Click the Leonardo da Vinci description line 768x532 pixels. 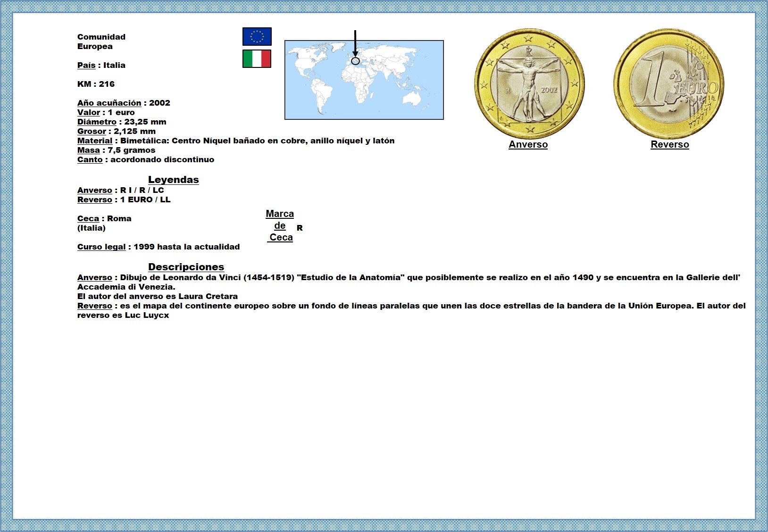click(x=409, y=277)
